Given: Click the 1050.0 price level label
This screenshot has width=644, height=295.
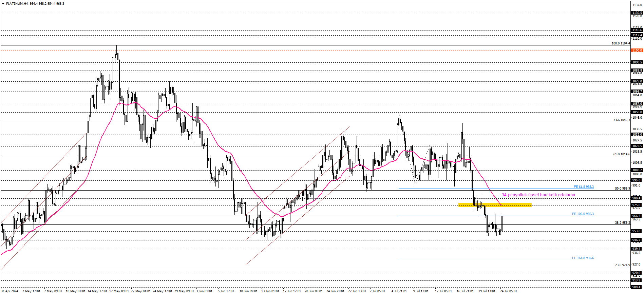Looking at the screenshot, I should pyautogui.click(x=637, y=112).
